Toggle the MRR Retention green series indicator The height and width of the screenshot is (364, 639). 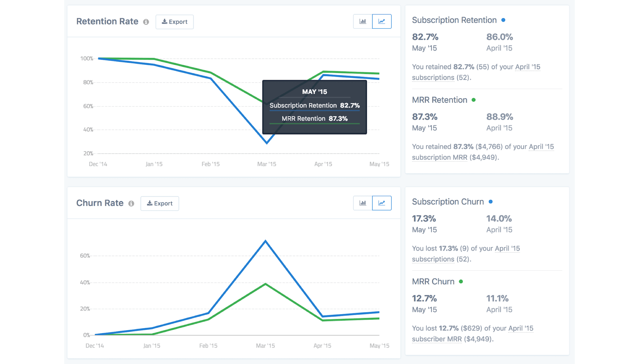tap(474, 100)
